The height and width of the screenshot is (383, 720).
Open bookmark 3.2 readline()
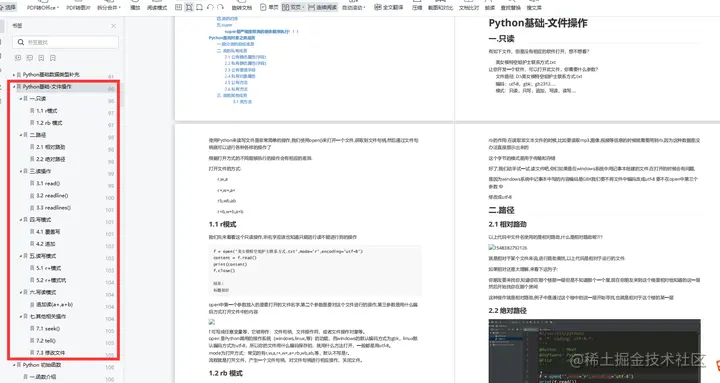coord(52,196)
